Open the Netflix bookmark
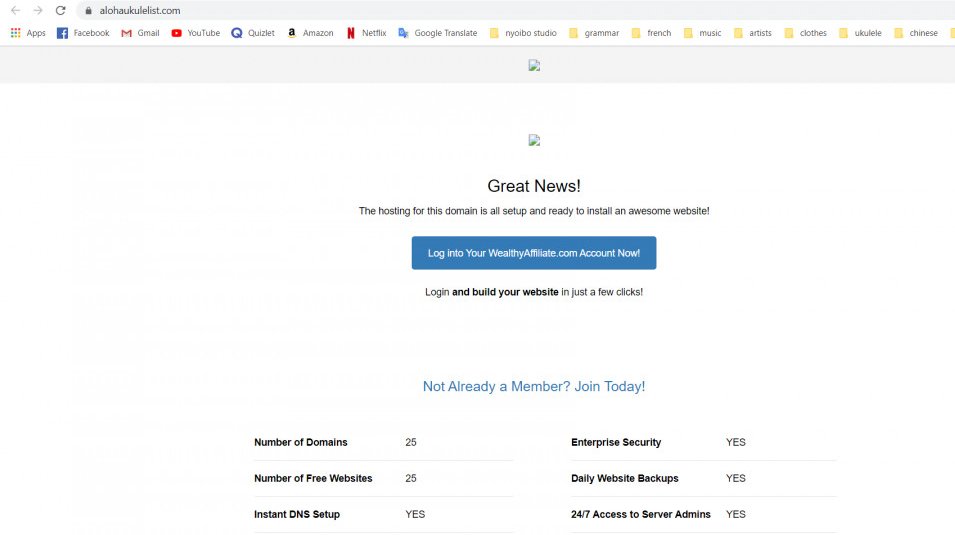 coord(366,33)
